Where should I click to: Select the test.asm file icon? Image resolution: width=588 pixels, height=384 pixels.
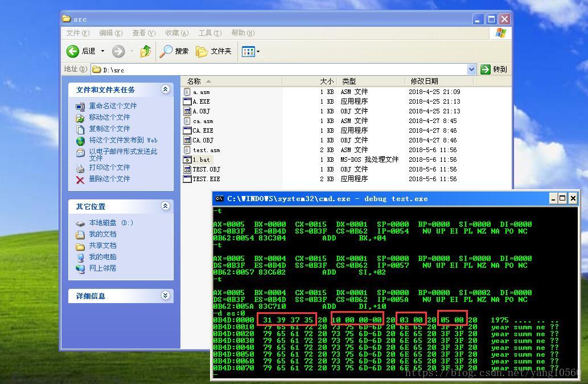pyautogui.click(x=187, y=150)
